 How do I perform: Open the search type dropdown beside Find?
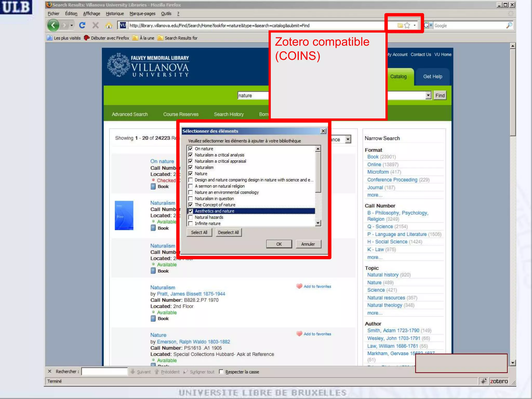tap(428, 95)
